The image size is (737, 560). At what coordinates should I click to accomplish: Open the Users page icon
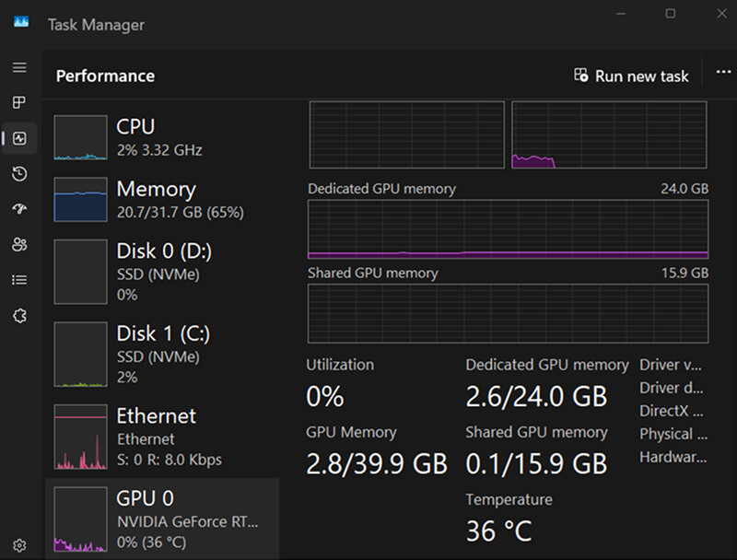pos(19,244)
